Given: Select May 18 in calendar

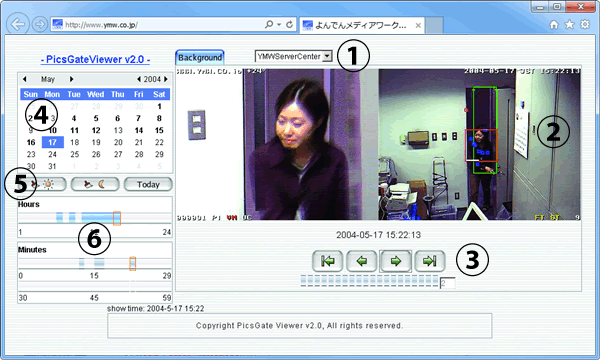Looking at the screenshot, I should pyautogui.click(x=74, y=142).
